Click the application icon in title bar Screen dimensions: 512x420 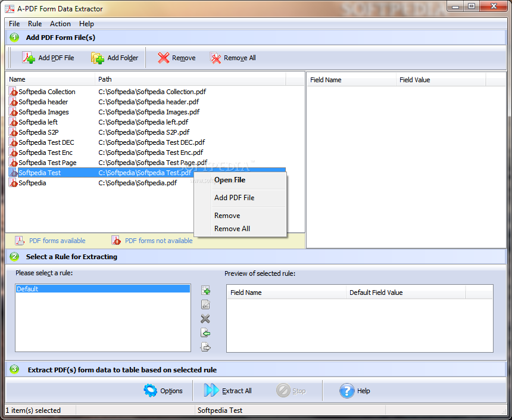(10, 9)
